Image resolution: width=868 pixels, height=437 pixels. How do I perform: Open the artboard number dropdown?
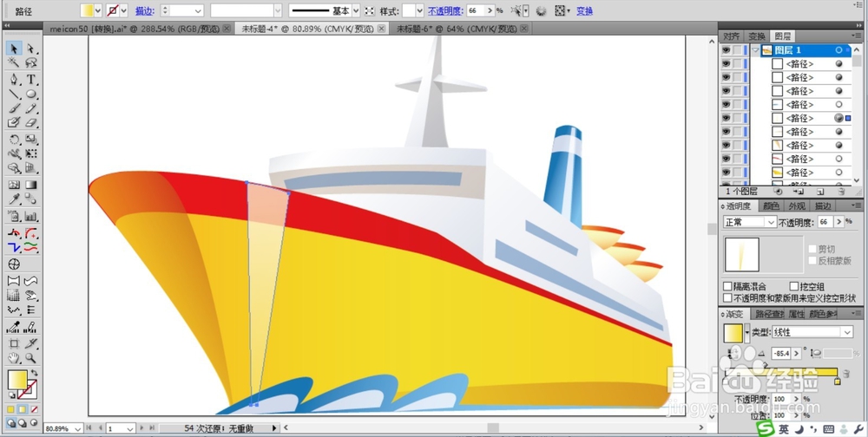[130, 428]
